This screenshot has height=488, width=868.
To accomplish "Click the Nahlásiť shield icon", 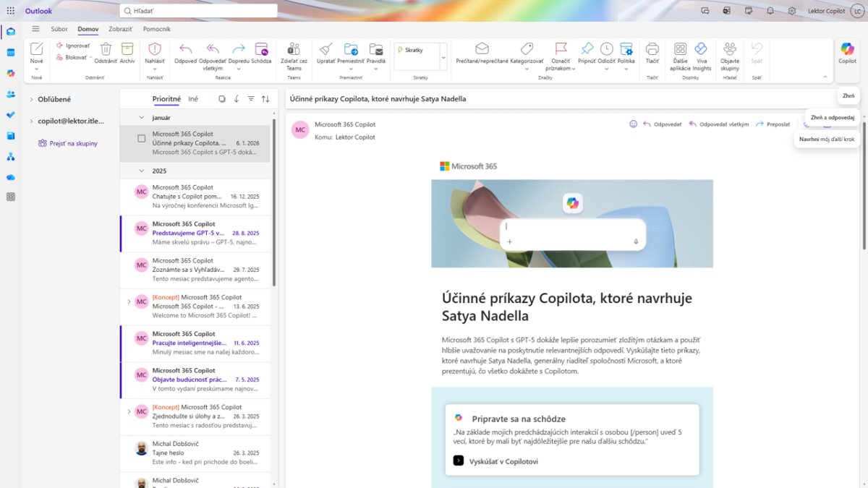I will click(154, 49).
